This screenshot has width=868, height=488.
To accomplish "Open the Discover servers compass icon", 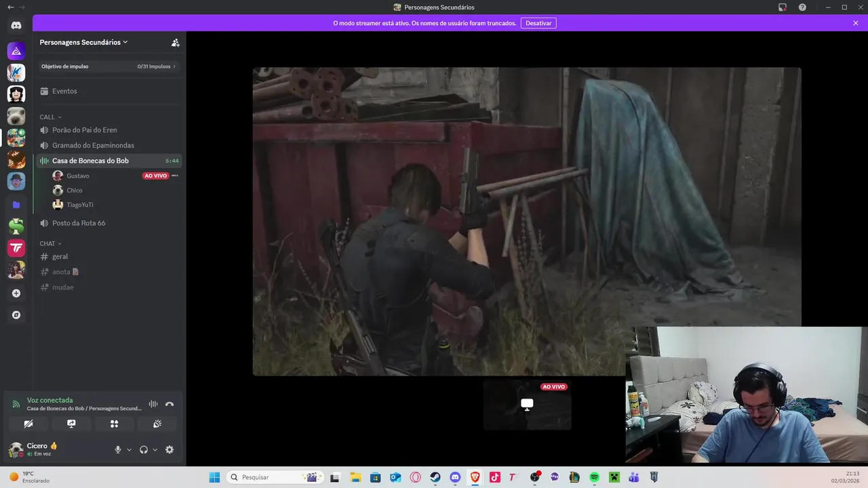I will point(16,315).
